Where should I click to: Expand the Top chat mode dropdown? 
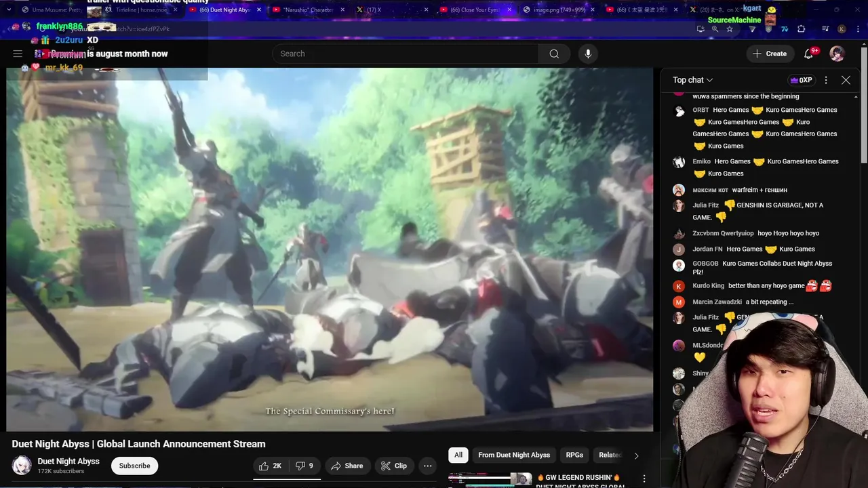click(692, 80)
